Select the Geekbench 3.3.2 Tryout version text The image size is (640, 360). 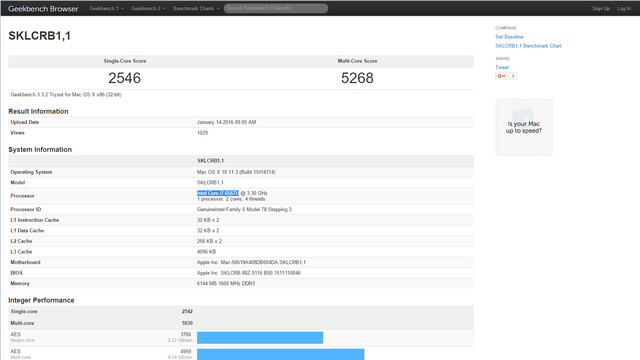point(66,95)
